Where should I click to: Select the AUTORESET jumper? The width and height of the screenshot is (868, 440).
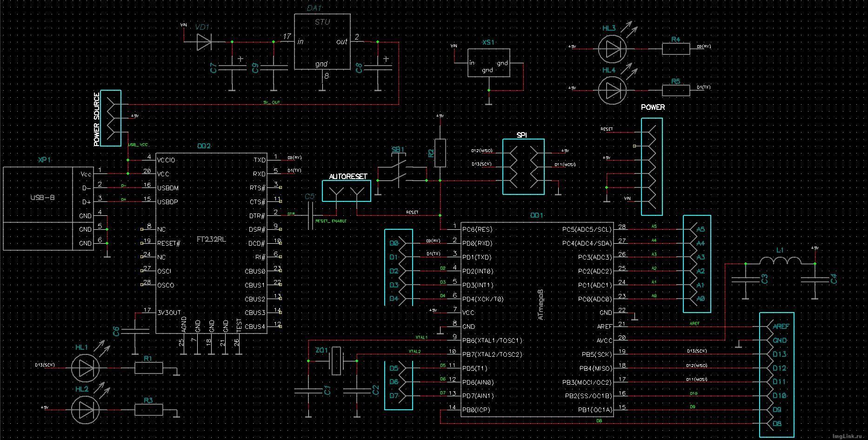[x=347, y=191]
